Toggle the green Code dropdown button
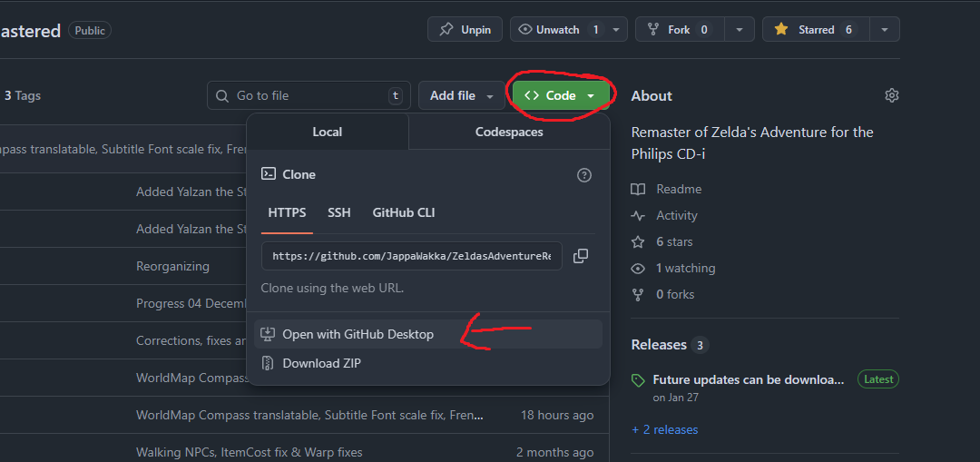Viewport: 980px width, 462px height. (x=561, y=95)
